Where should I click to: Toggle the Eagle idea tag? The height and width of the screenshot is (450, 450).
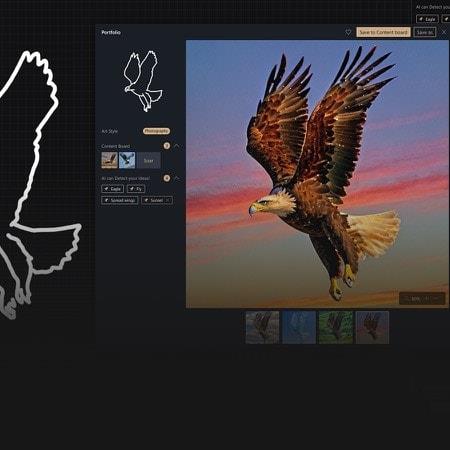click(112, 189)
